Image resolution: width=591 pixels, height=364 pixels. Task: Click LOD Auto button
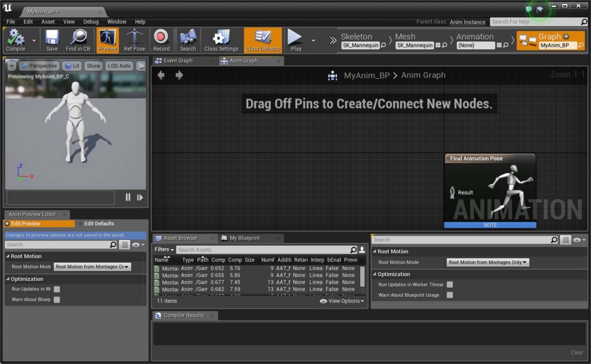click(x=119, y=66)
